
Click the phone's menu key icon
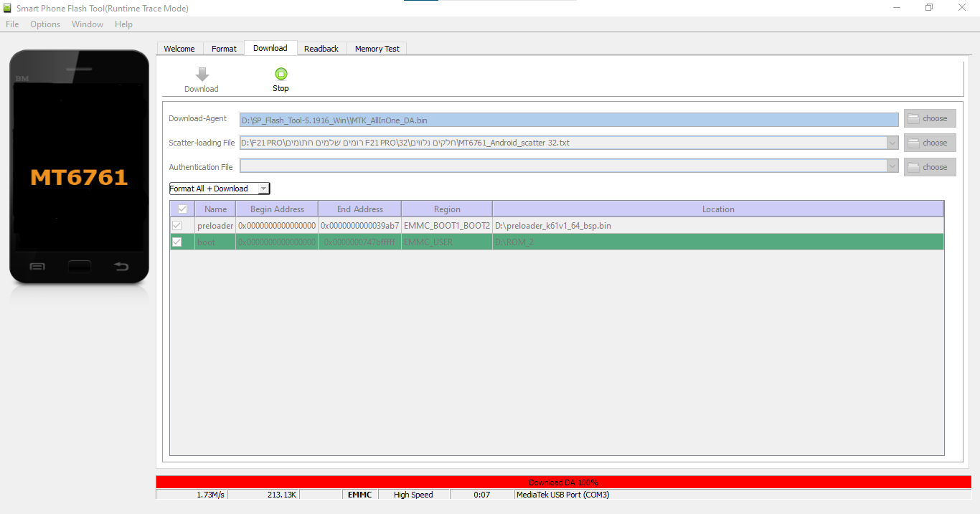(37, 267)
